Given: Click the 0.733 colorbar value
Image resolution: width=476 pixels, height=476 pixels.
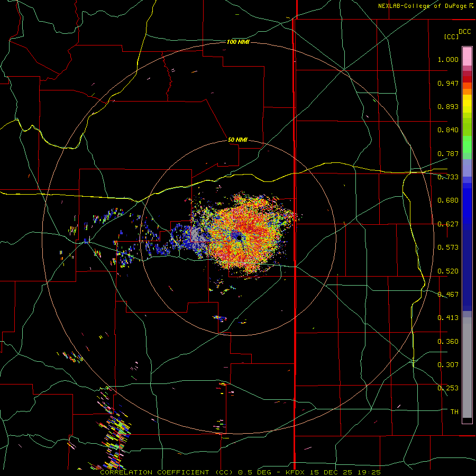Looking at the screenshot, I should tap(448, 177).
